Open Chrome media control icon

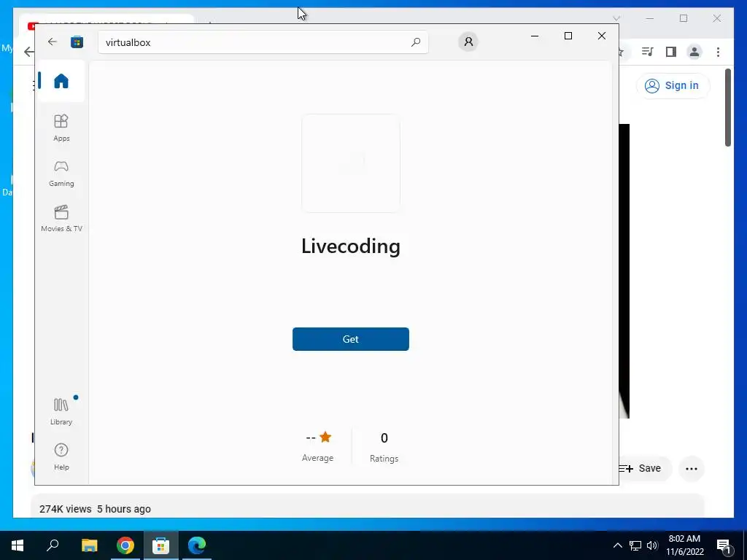click(x=647, y=52)
